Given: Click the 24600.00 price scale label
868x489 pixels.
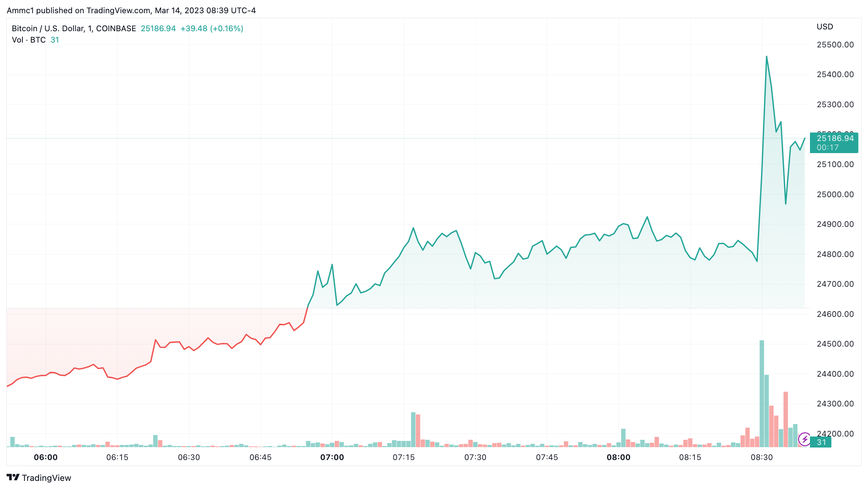Looking at the screenshot, I should [835, 314].
